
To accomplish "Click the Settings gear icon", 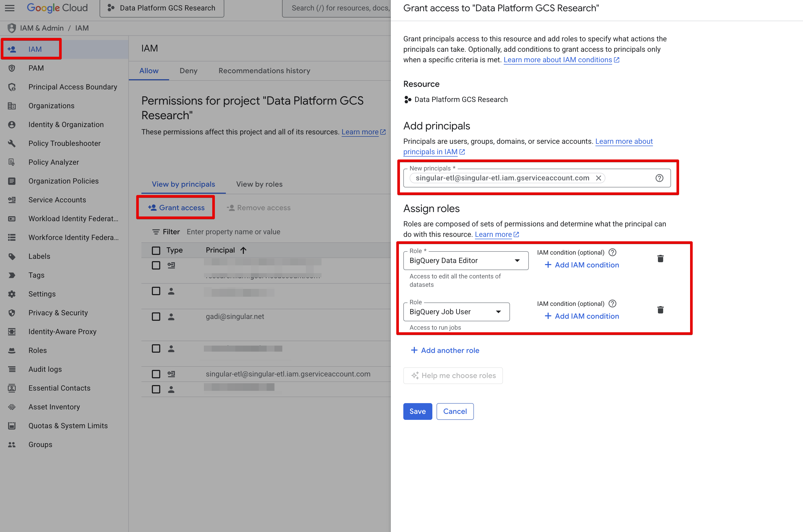I will (12, 294).
